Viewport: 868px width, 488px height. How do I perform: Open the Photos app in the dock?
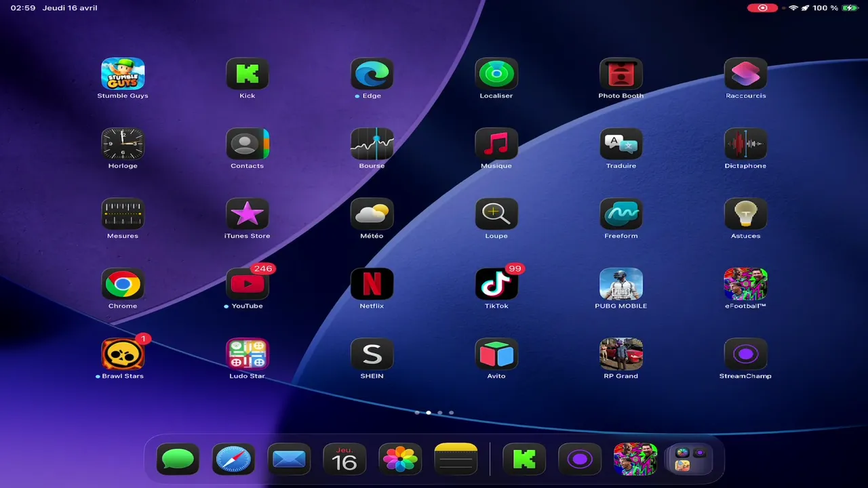[400, 460]
